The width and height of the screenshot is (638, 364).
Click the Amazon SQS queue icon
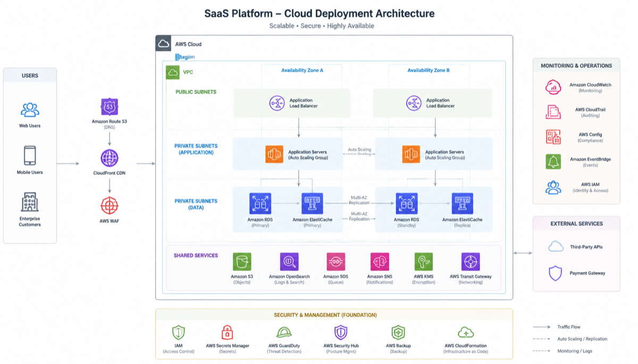(x=336, y=261)
